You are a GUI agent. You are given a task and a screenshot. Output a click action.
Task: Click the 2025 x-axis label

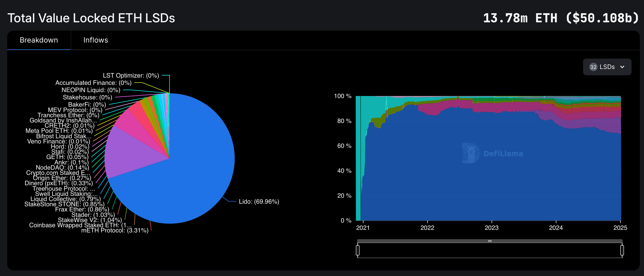(620, 228)
